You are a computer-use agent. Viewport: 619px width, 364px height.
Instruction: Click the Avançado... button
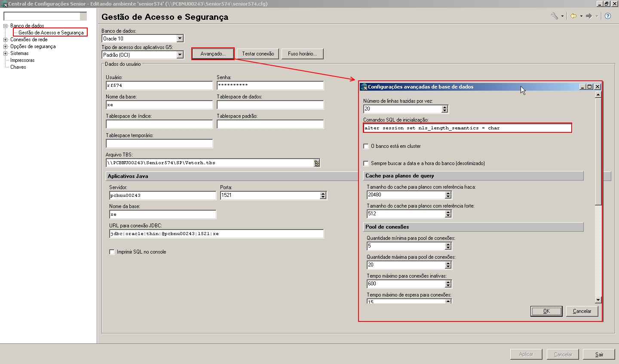213,54
